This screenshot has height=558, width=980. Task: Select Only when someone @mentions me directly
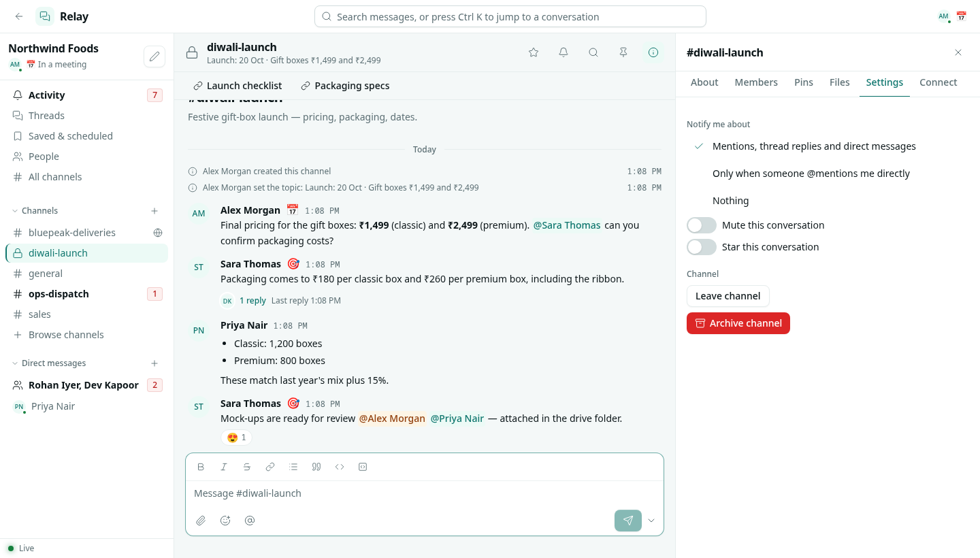[x=828, y=174]
